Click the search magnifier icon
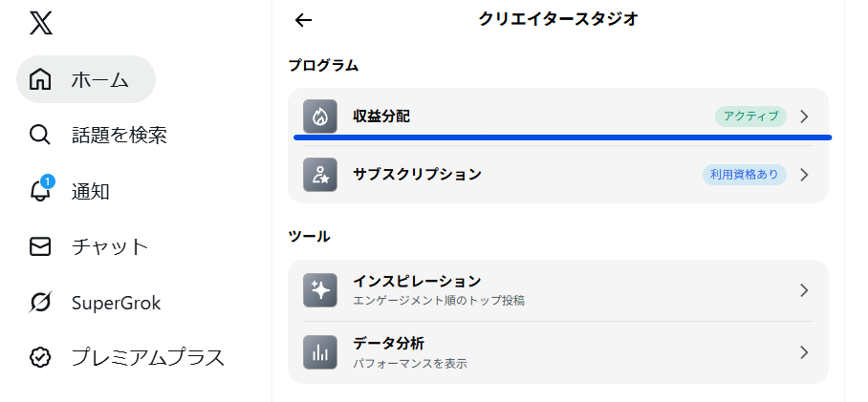The height and width of the screenshot is (402, 868). point(40,136)
